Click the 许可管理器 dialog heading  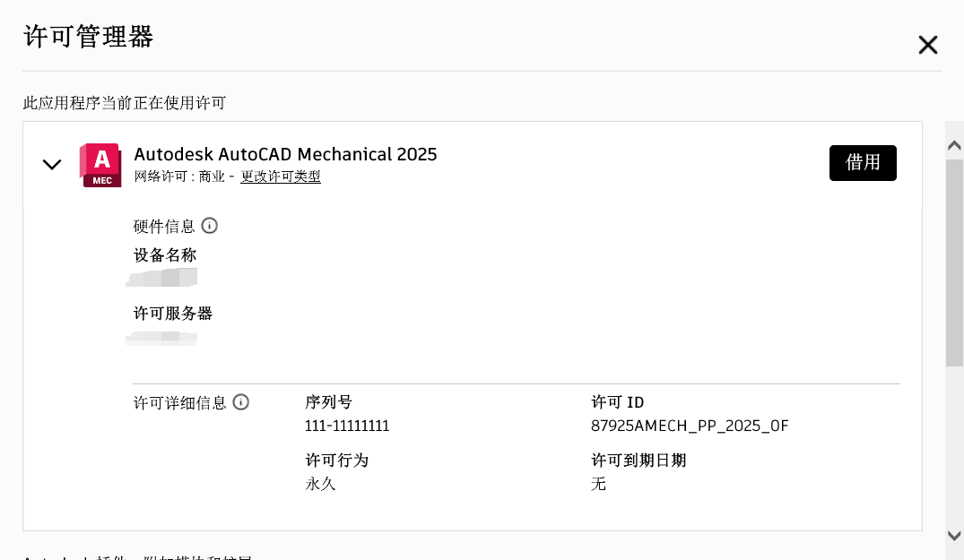[89, 38]
